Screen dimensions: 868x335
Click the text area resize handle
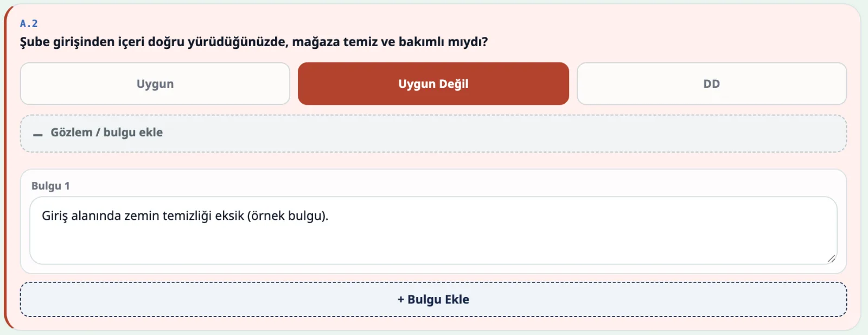point(831,258)
